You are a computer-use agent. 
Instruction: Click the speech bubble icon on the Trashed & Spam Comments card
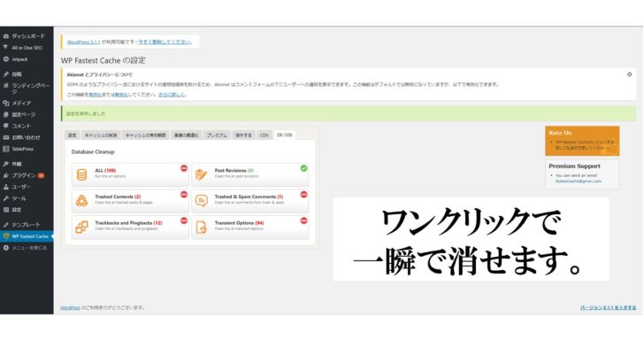(x=202, y=201)
